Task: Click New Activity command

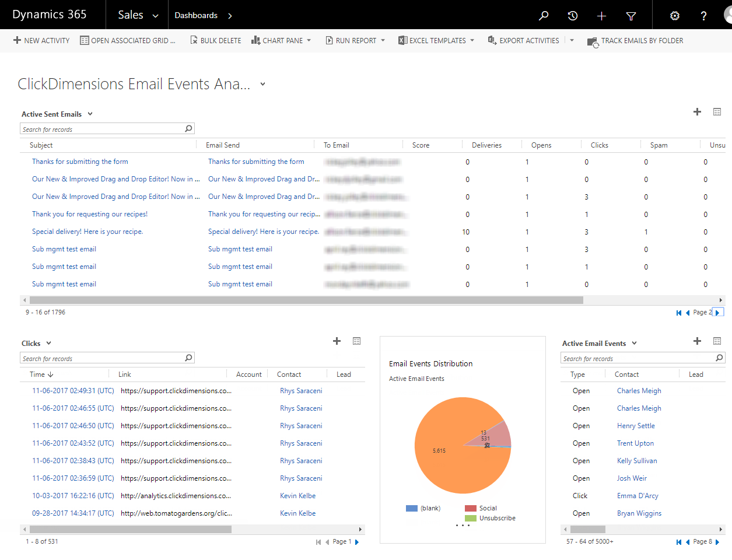Action: 41,41
